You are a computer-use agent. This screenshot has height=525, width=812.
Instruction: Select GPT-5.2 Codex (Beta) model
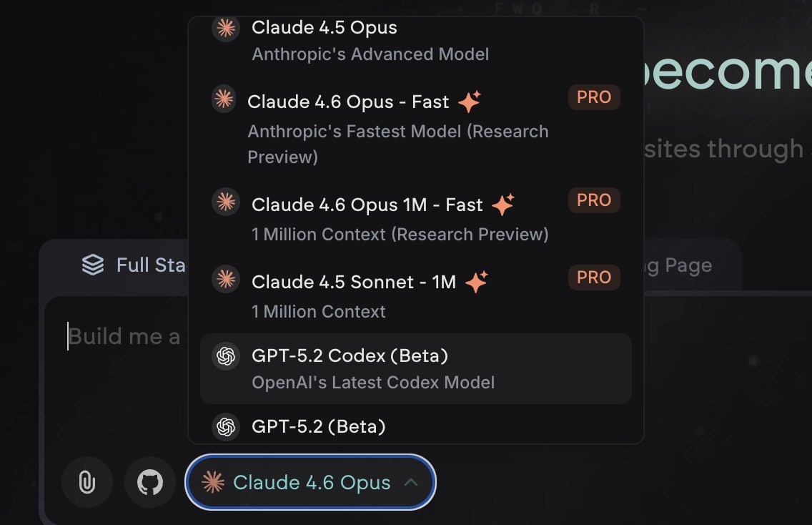[x=350, y=356]
